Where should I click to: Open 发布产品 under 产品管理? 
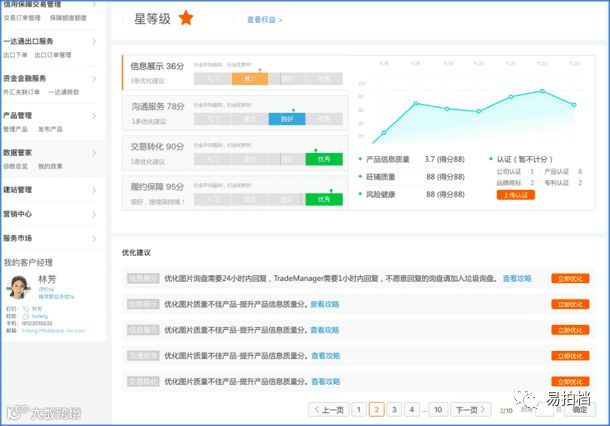point(50,129)
